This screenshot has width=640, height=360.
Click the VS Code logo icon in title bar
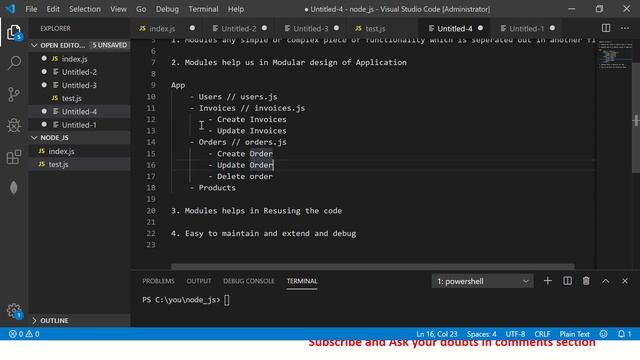(10, 9)
